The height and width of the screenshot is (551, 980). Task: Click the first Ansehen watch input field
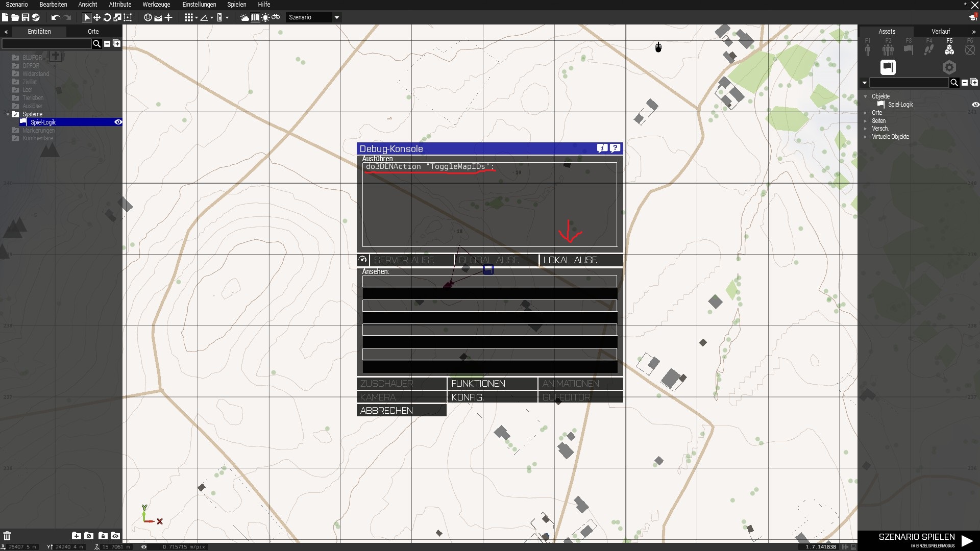[x=489, y=281]
